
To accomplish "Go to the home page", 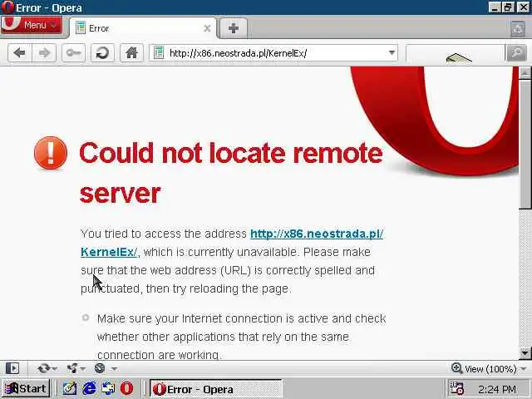I will pyautogui.click(x=131, y=52).
